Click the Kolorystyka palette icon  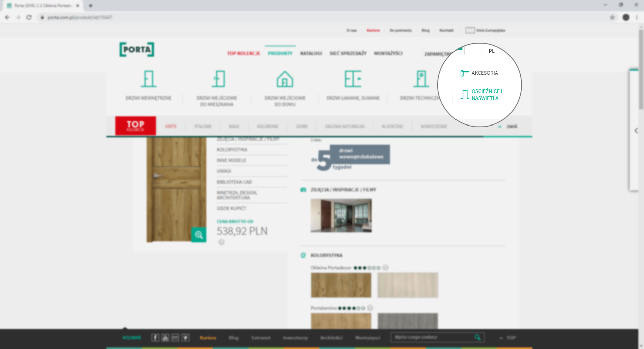tap(303, 255)
